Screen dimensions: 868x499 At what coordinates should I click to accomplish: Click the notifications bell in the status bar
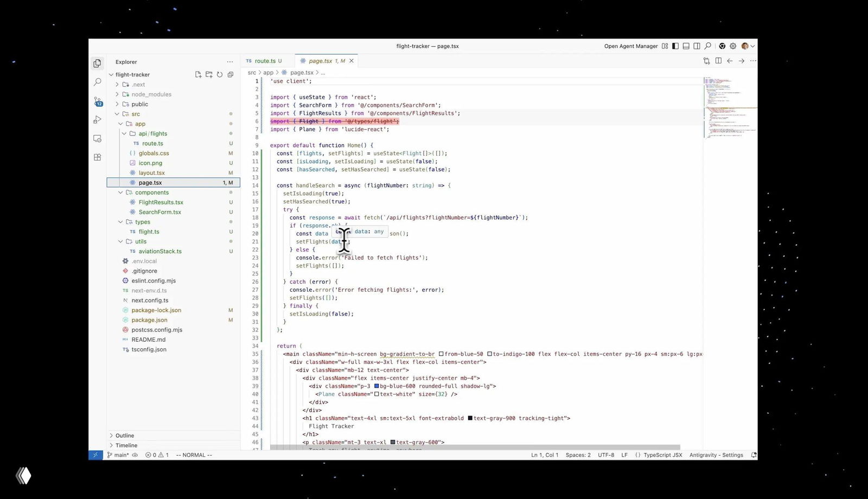753,455
